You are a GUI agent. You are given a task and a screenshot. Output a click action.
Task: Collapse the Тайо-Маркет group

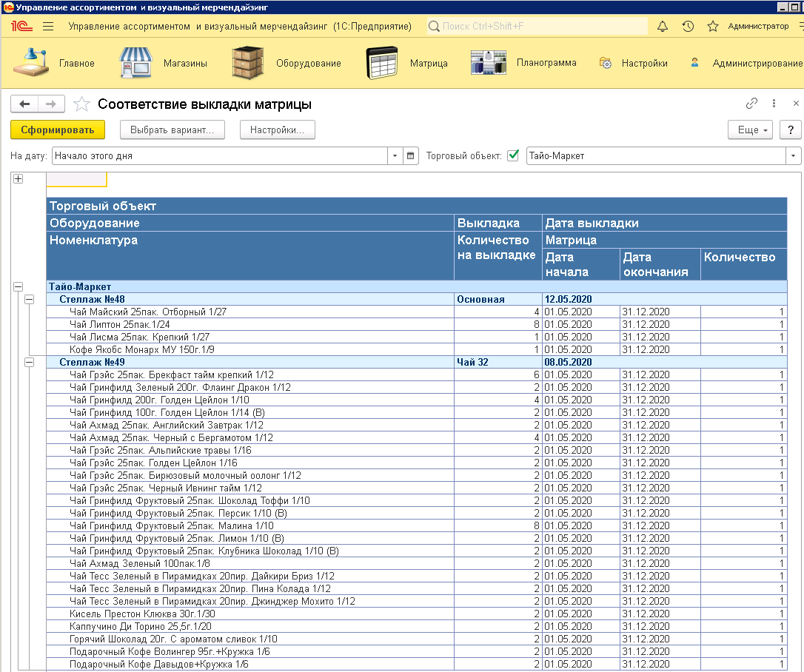pos(18,286)
